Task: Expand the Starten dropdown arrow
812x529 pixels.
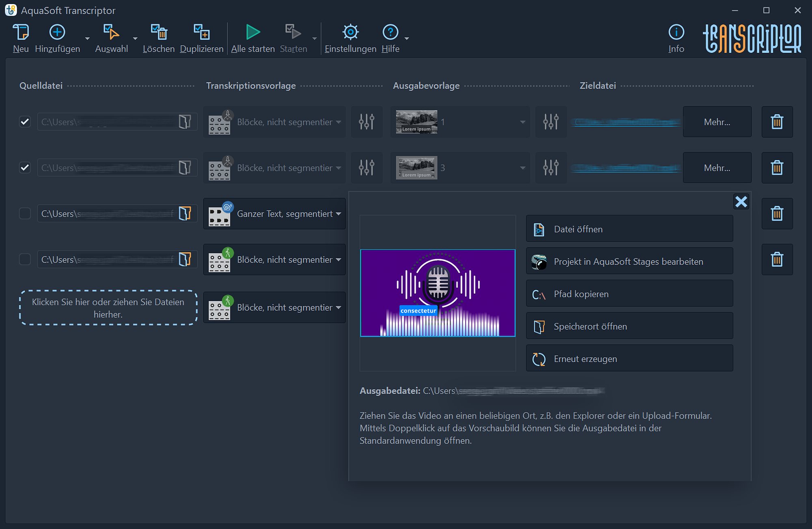Action: click(315, 39)
